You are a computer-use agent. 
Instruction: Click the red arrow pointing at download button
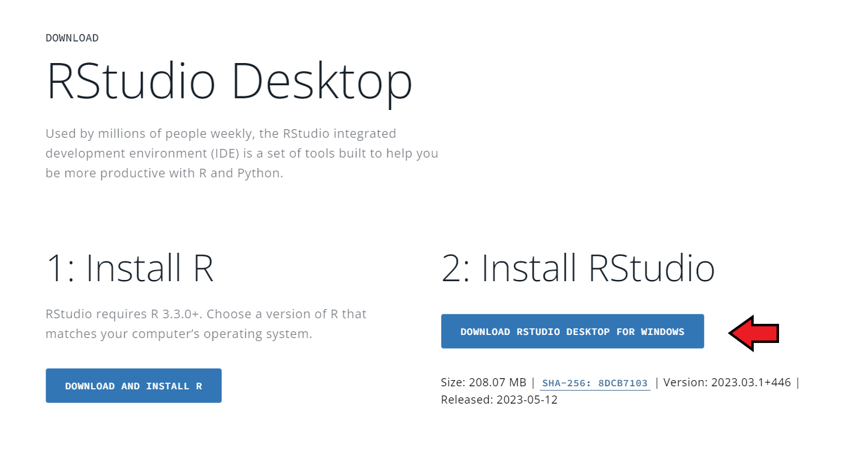tap(753, 333)
